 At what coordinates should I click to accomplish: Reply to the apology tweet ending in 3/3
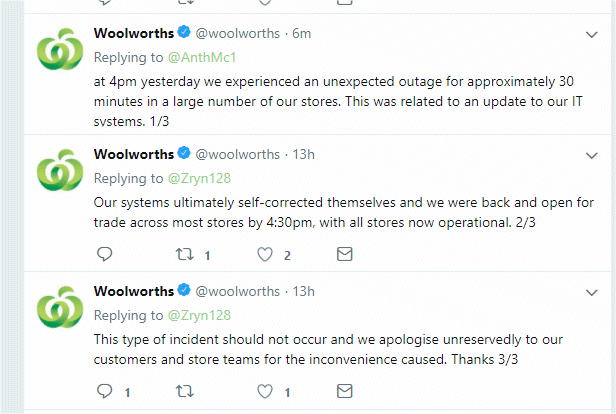click(104, 393)
